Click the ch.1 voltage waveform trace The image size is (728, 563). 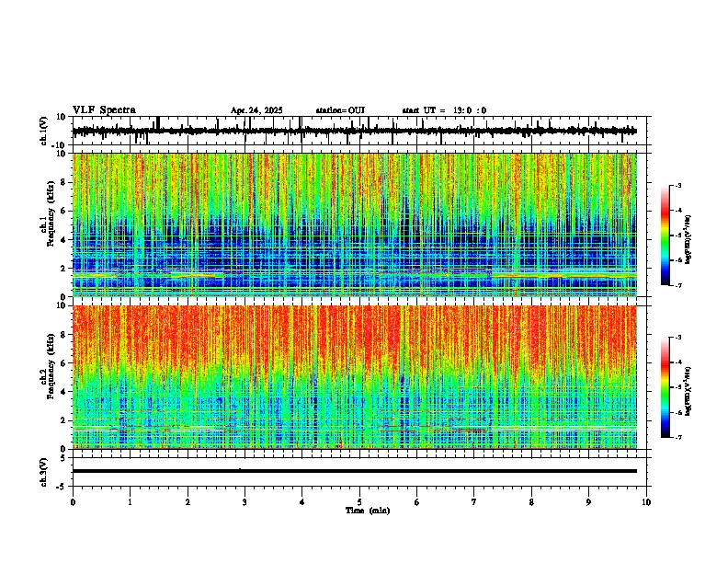(354, 131)
